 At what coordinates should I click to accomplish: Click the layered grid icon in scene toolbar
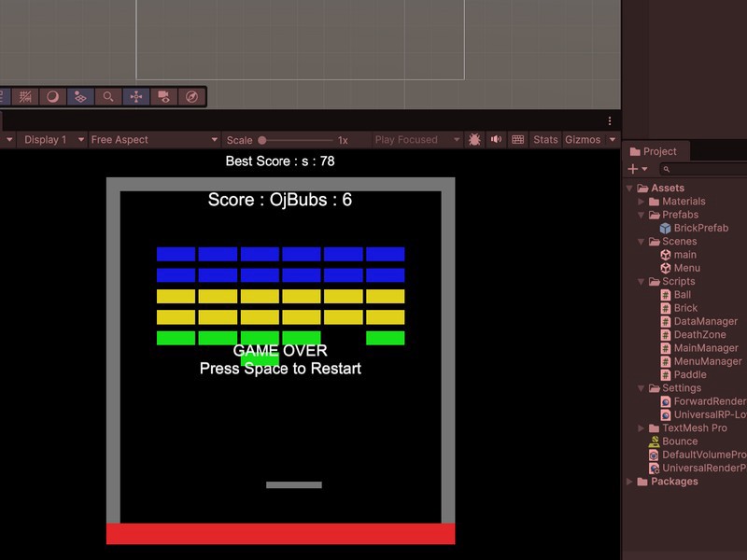click(81, 96)
